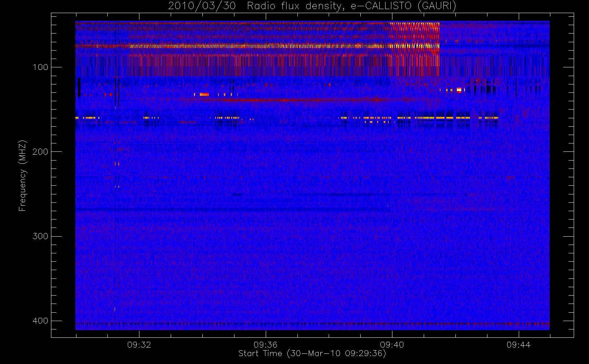Click the 400 frequency tick label
Viewport: 589px width, 364px height.
tap(40, 321)
